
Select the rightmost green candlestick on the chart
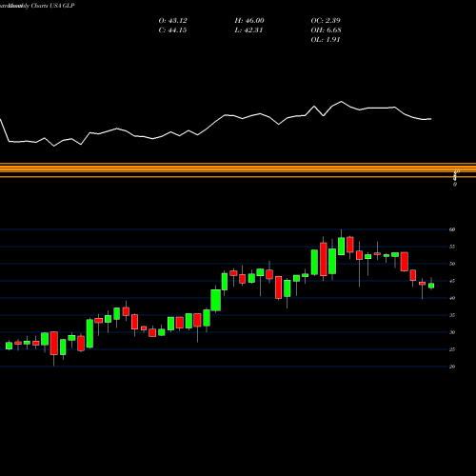(x=431, y=286)
